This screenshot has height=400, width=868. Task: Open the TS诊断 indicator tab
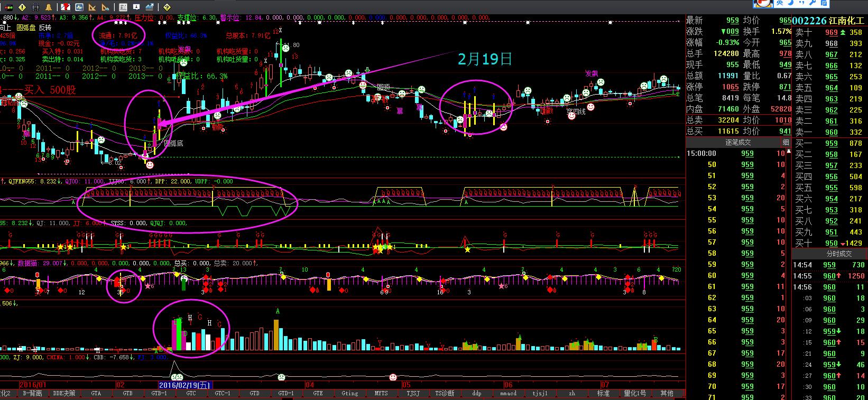tap(445, 393)
